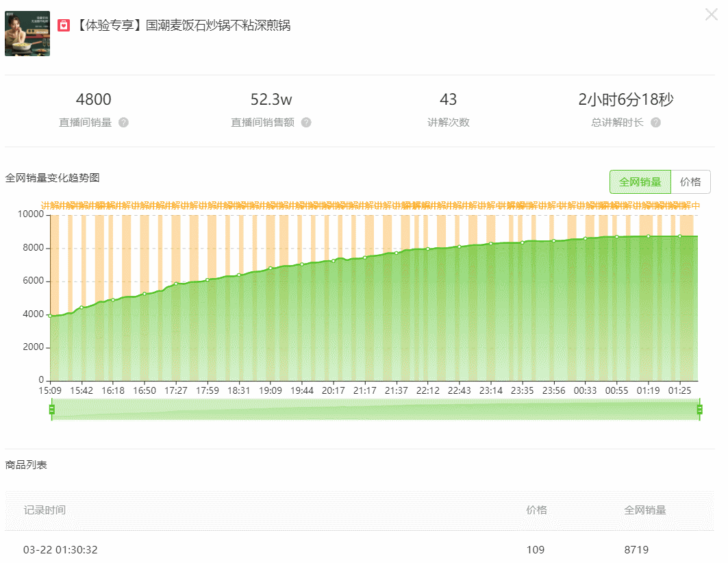
Task: Click right handle of chart range slider
Action: (699, 410)
